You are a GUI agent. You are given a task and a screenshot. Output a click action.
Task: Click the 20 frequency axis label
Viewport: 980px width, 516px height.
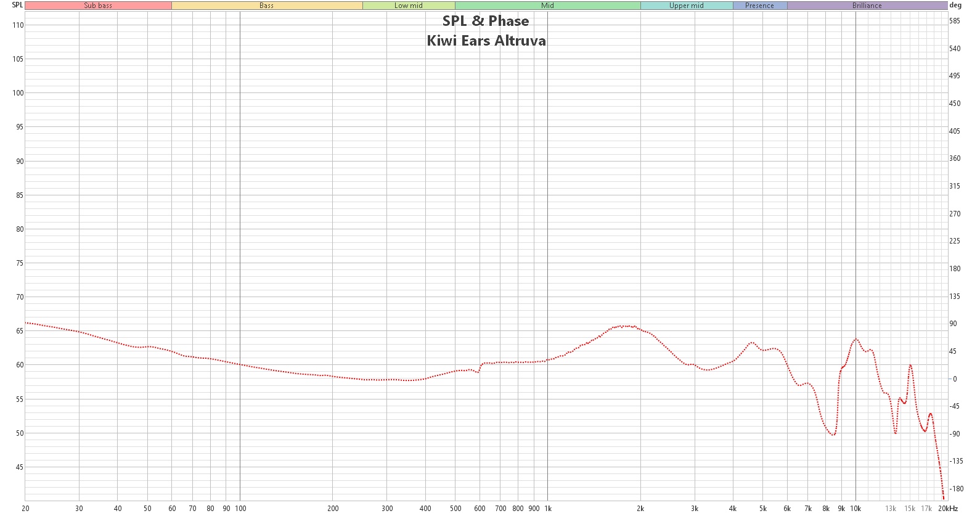(x=25, y=509)
